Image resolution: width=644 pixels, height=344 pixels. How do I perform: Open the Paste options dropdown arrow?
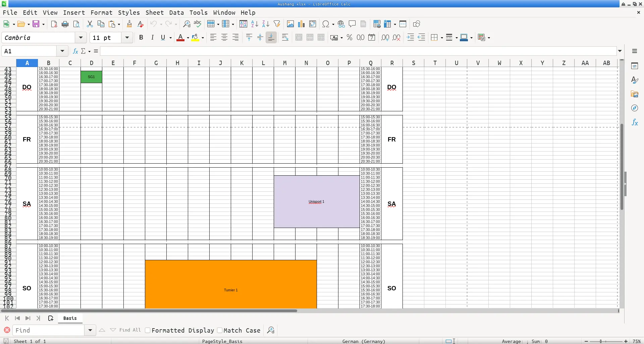(x=119, y=24)
